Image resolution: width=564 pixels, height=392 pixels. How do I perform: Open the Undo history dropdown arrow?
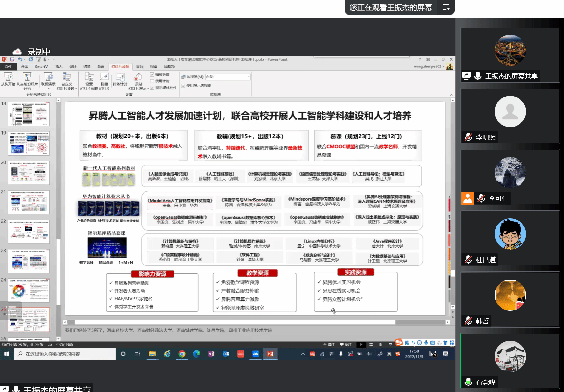24,59
